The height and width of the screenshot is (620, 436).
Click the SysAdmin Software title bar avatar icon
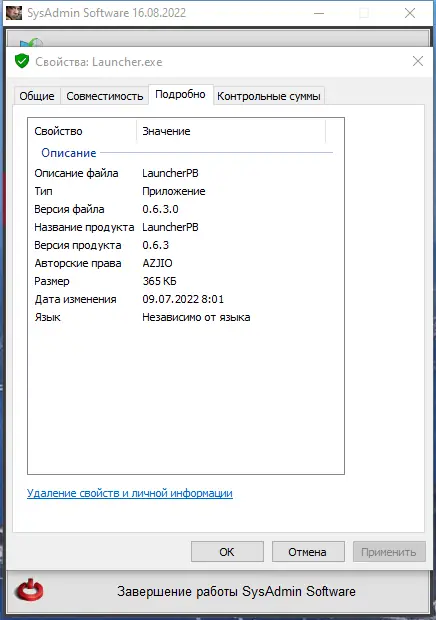pos(14,12)
